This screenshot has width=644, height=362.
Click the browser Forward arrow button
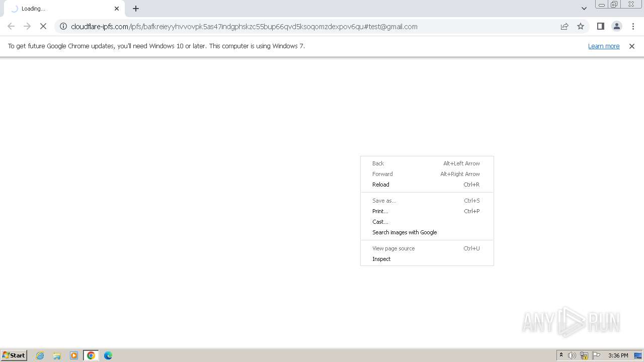27,26
